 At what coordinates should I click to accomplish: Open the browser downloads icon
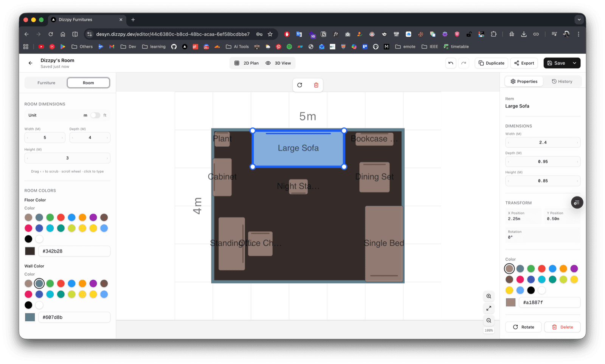pyautogui.click(x=524, y=34)
